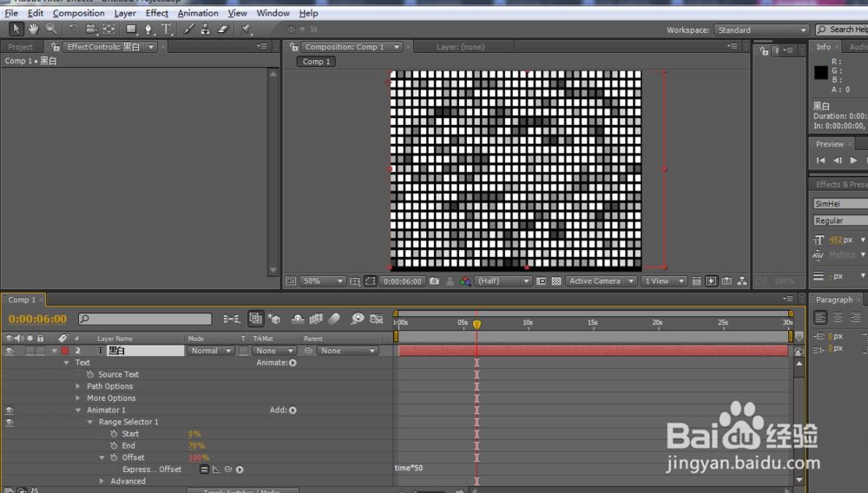
Task: Click the Expression language menu arrow
Action: [240, 470]
